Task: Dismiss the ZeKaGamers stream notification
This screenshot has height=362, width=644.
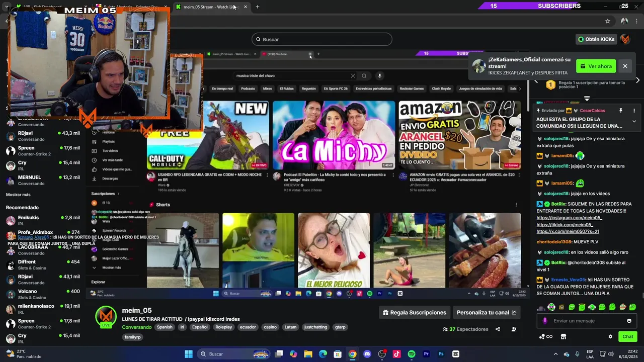Action: 625,66
